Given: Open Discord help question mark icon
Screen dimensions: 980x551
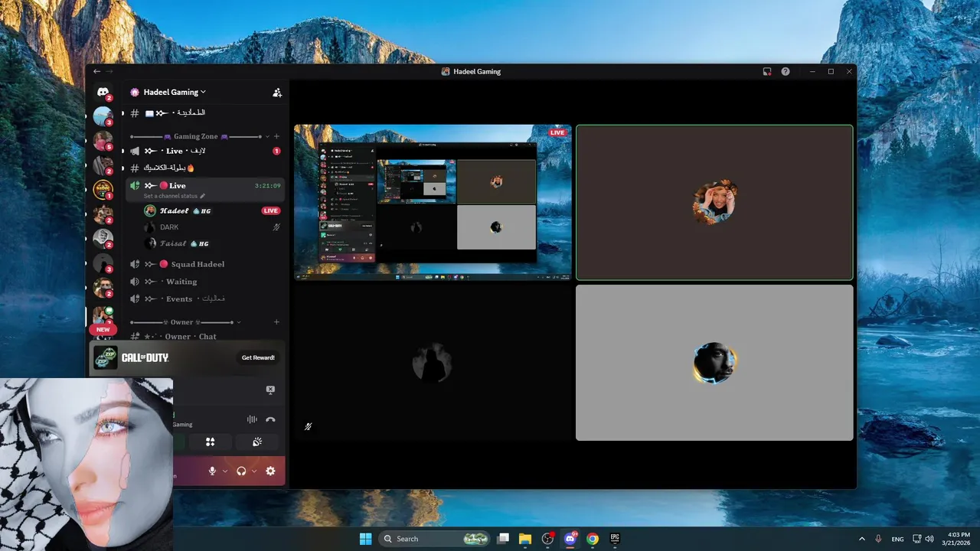Looking at the screenshot, I should [x=786, y=71].
